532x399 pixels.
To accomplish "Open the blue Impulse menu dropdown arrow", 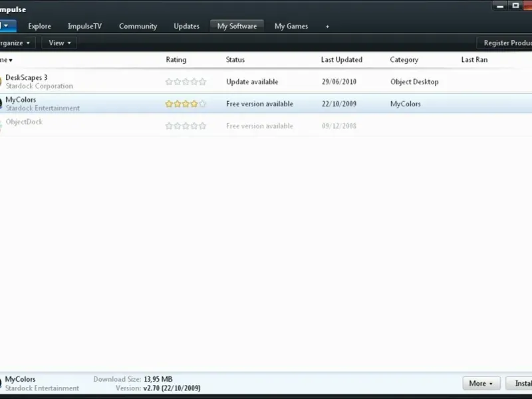I will (x=7, y=26).
